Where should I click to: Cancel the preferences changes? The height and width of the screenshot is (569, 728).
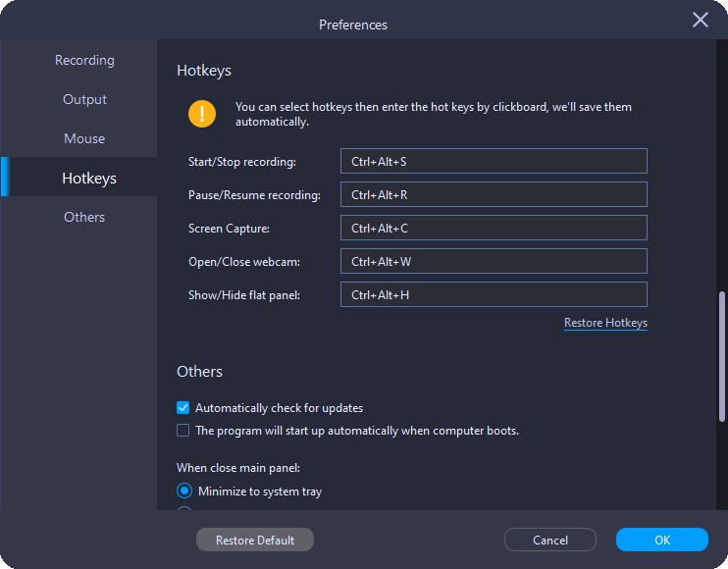coord(550,541)
